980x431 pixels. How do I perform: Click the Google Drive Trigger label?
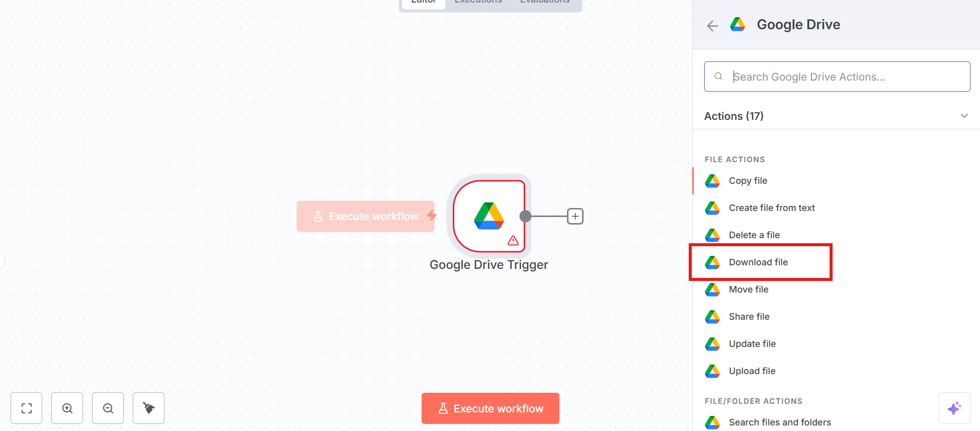[489, 265]
